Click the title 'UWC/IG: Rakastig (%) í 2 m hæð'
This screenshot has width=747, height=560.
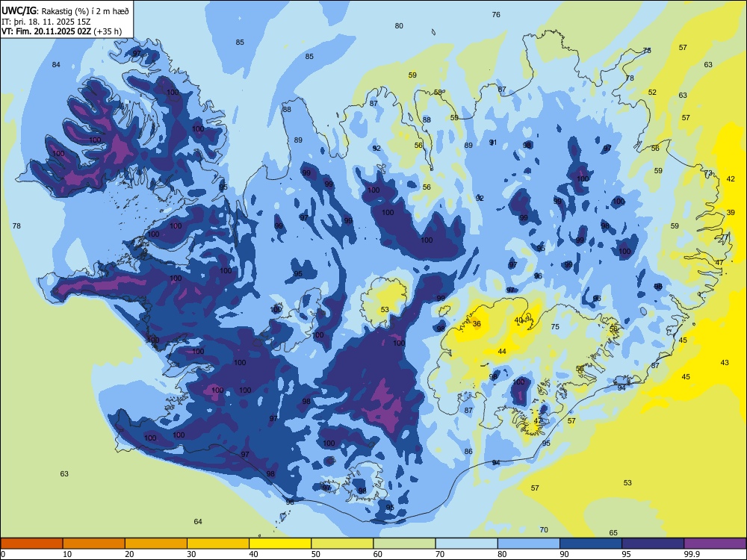click(65, 11)
